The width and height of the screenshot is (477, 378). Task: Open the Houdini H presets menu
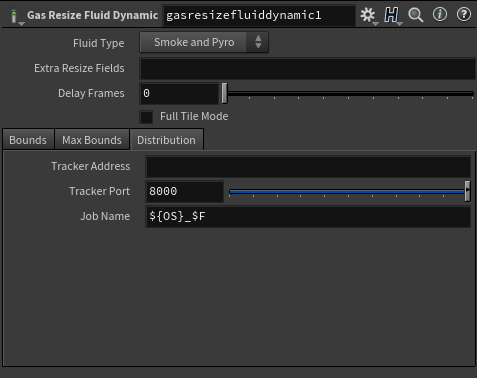pyautogui.click(x=391, y=15)
